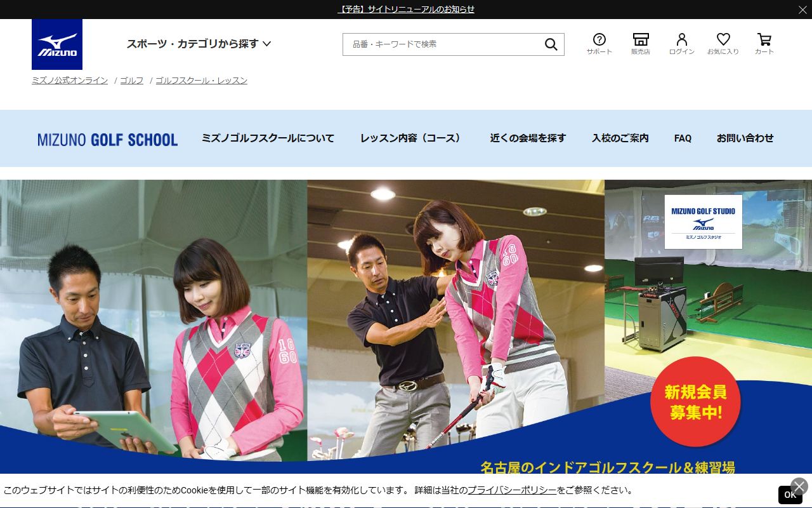Screen dimensions: 812x508
Task: Open 入校のご案内 menu item
Action: [620, 138]
